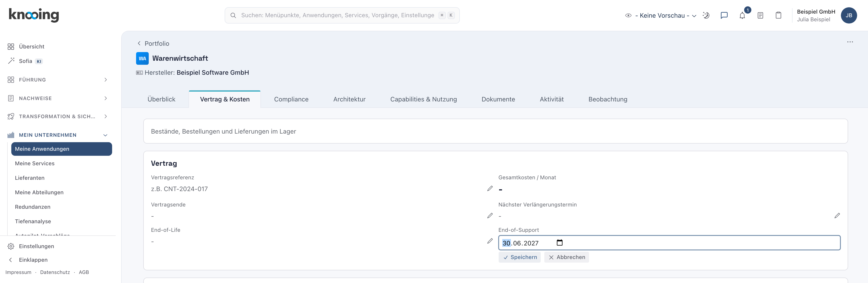Expand the NACHWEISE sidebar section
Image resolution: width=868 pixels, height=283 pixels.
click(58, 98)
